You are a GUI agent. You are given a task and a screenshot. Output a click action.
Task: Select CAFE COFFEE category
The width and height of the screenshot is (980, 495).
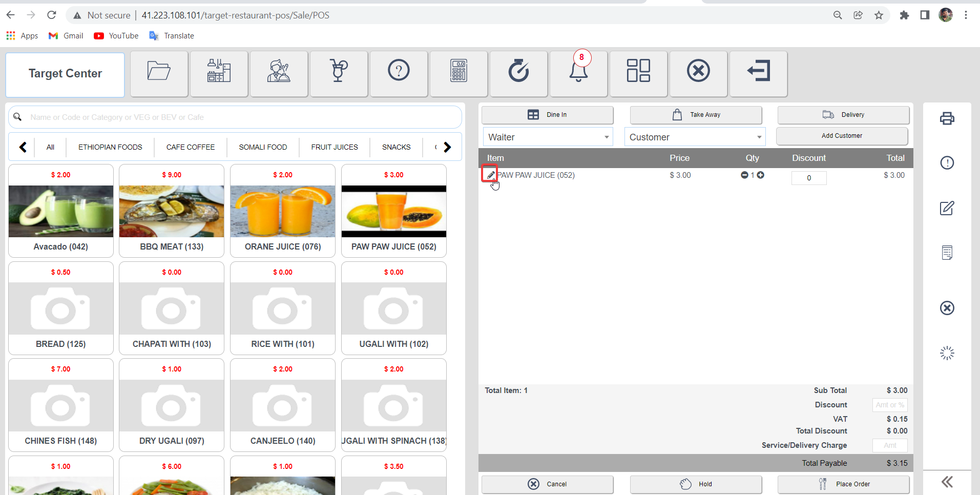tap(191, 147)
